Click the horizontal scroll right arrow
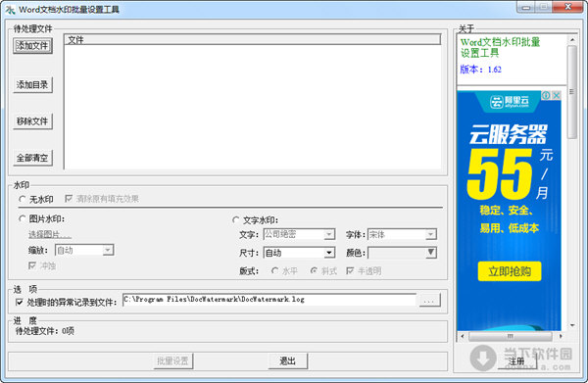 coord(561,336)
